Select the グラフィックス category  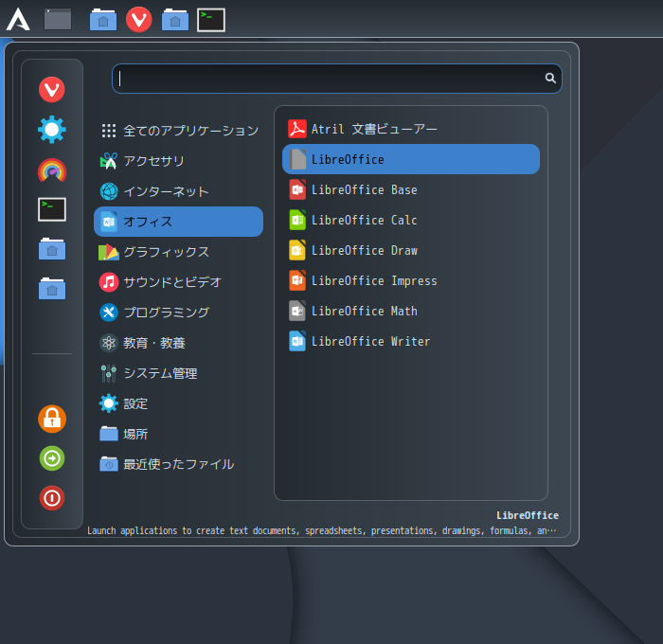tap(178, 252)
